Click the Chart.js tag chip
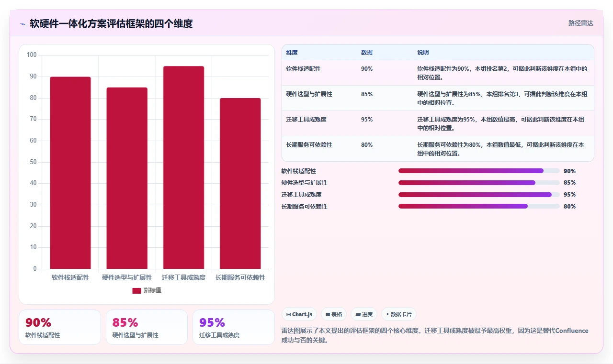 point(299,314)
